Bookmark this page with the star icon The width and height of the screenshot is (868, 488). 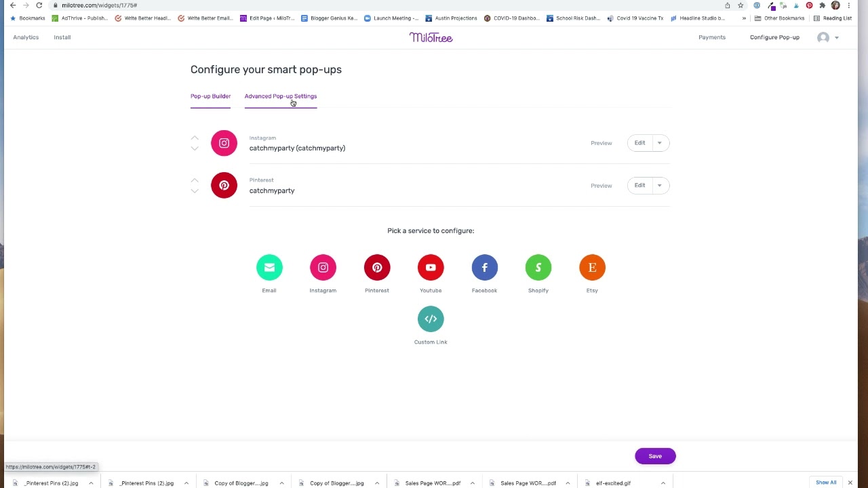pos(741,5)
